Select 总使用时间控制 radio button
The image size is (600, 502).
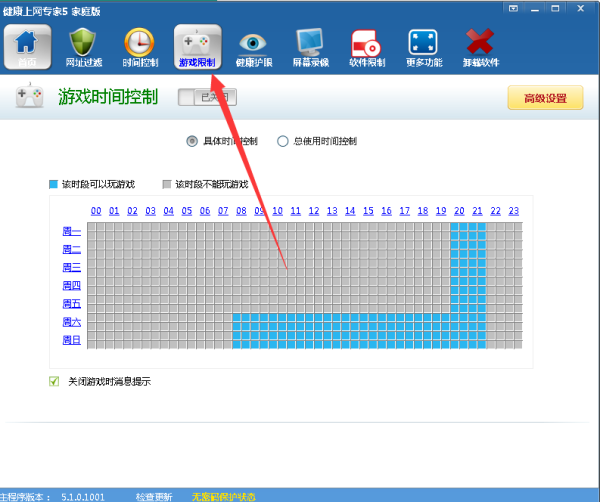coord(282,141)
